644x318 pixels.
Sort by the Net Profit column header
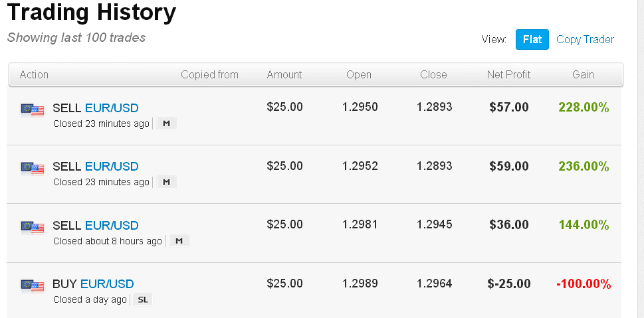[508, 74]
